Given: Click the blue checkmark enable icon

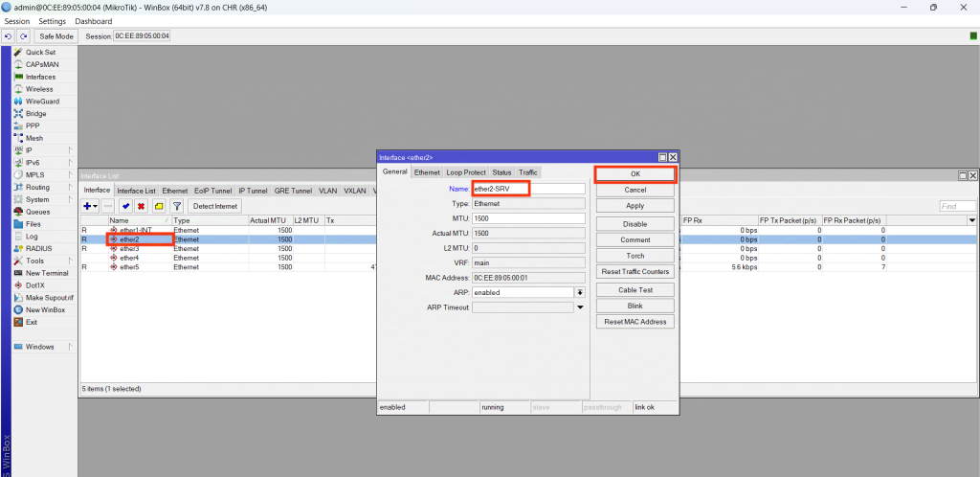Looking at the screenshot, I should pyautogui.click(x=125, y=206).
